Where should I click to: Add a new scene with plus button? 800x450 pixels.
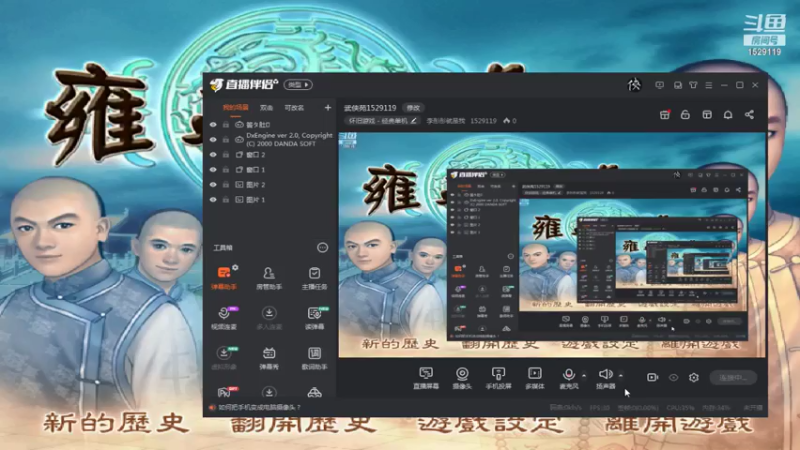[x=328, y=108]
